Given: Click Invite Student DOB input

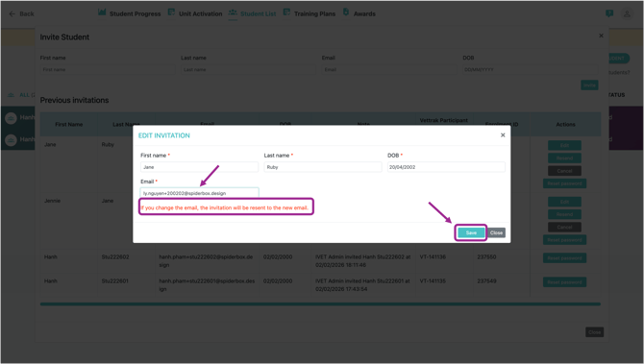Looking at the screenshot, I should 531,70.
